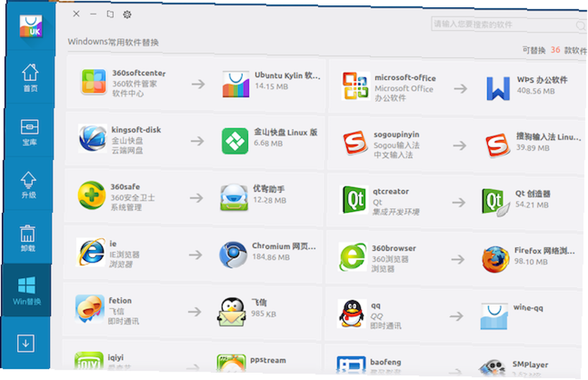Click the 408.56 MB size text
Screen dimensions: 588x380
click(536, 91)
